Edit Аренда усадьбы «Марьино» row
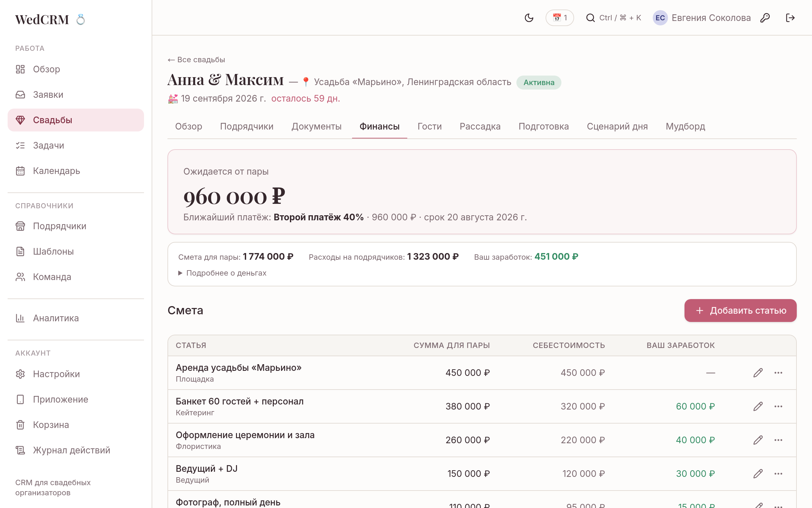Image resolution: width=812 pixels, height=508 pixels. pos(758,373)
